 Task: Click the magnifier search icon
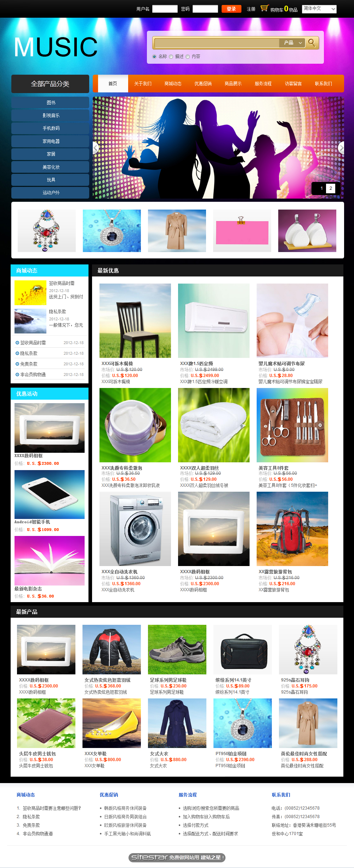312,43
